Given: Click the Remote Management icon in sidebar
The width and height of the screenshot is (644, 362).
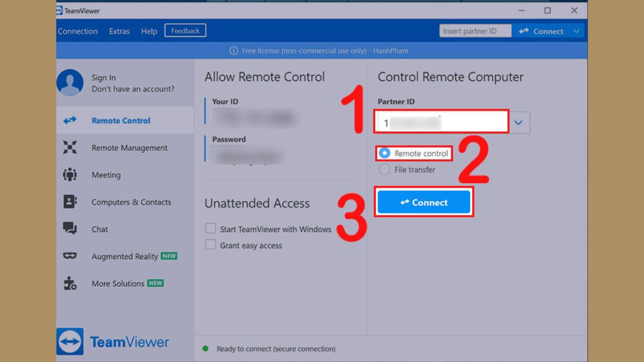Looking at the screenshot, I should (x=70, y=147).
